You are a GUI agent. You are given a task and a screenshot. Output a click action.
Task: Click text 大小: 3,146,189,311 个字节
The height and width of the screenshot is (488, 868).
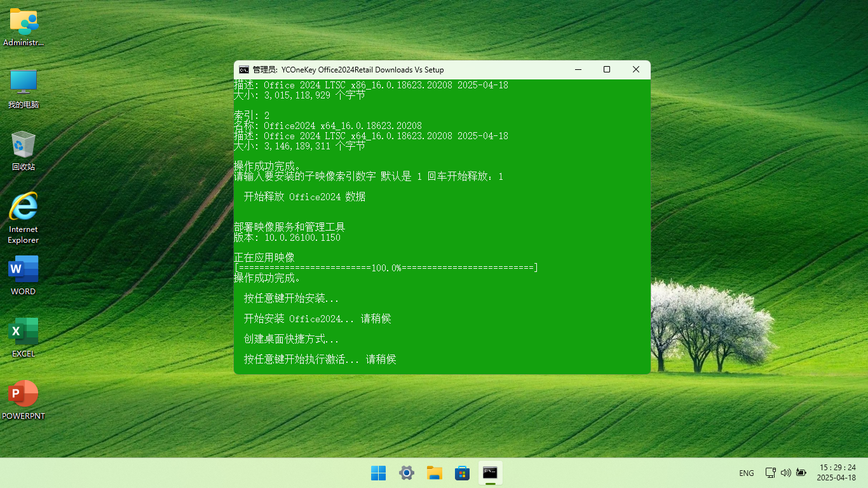[300, 146]
